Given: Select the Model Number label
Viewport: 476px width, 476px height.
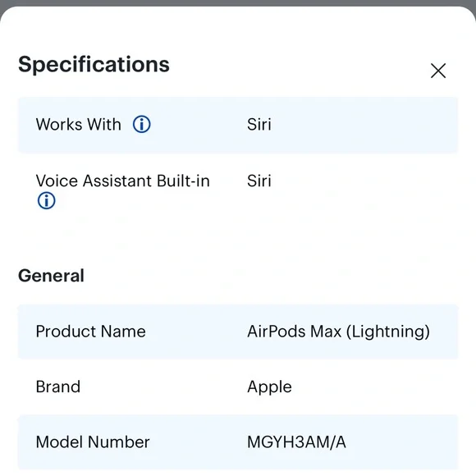Looking at the screenshot, I should [x=93, y=442].
